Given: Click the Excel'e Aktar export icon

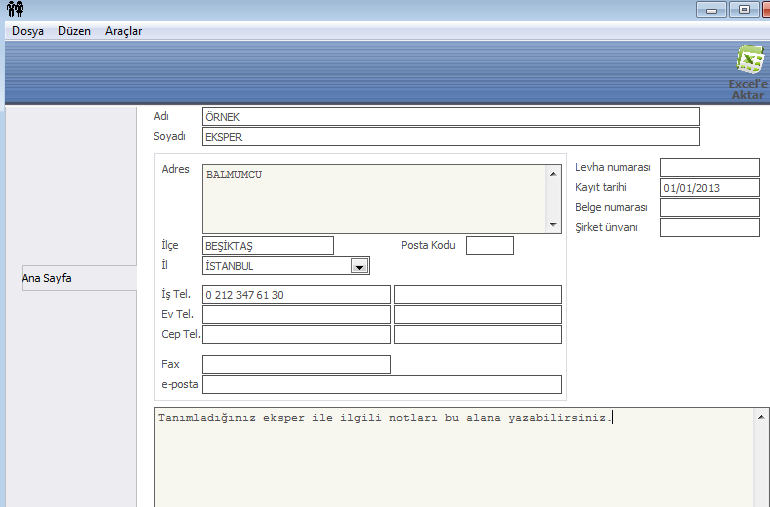Looking at the screenshot, I should (x=749, y=70).
